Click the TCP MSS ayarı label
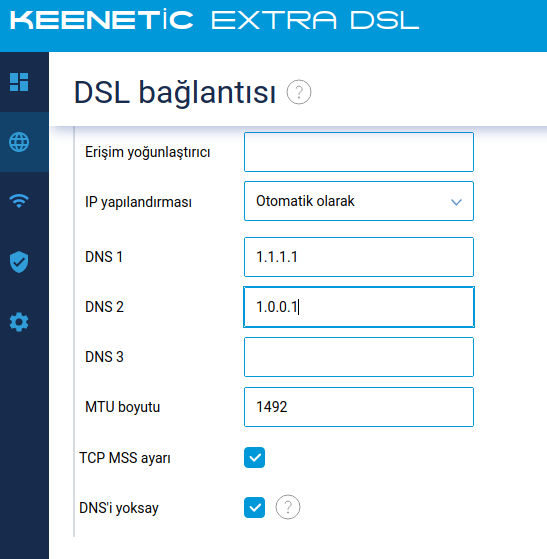The image size is (547, 559). coord(125,458)
